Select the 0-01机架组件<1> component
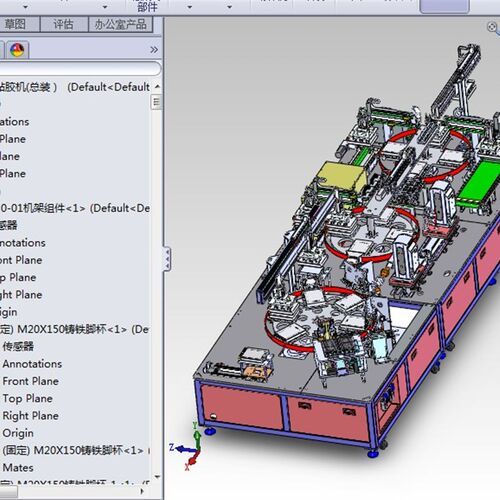Viewport: 500px width, 500px height. click(x=74, y=208)
